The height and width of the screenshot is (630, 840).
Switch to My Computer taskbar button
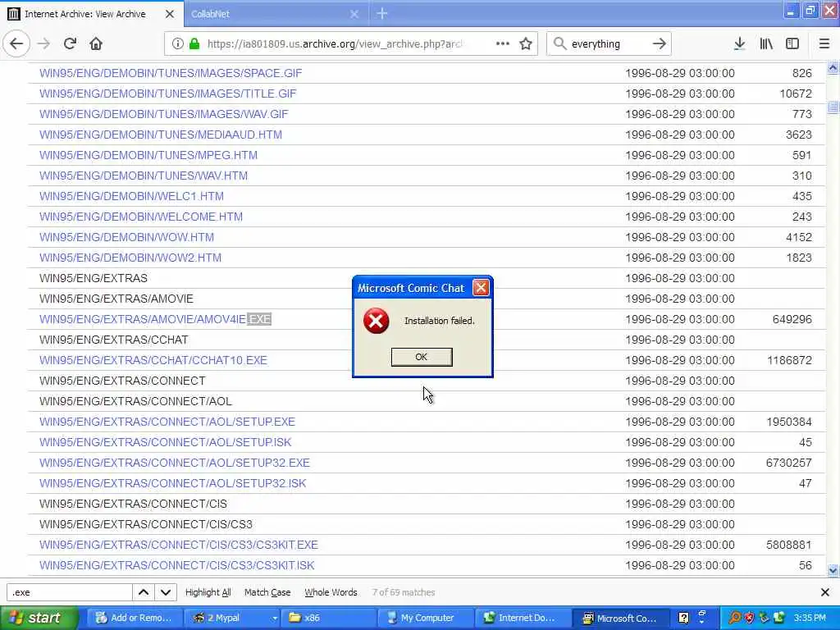pyautogui.click(x=427, y=618)
